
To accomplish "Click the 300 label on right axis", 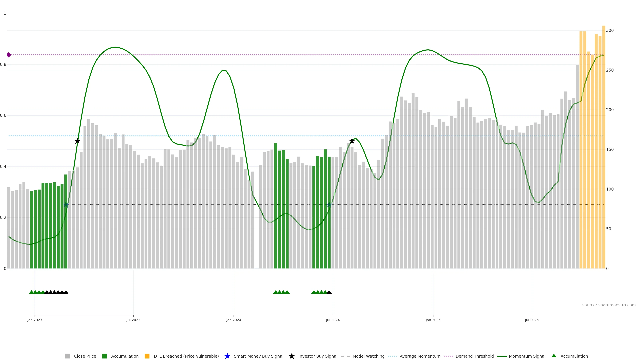I will 610,31.
